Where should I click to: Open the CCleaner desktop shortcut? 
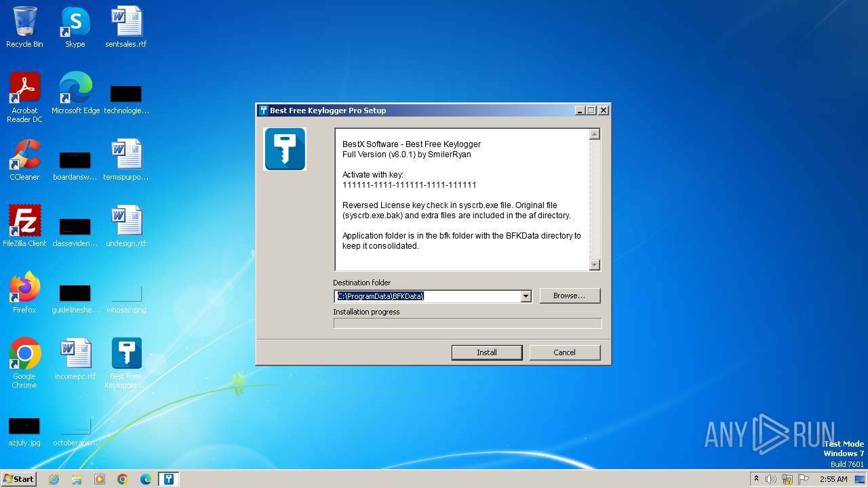(x=24, y=160)
